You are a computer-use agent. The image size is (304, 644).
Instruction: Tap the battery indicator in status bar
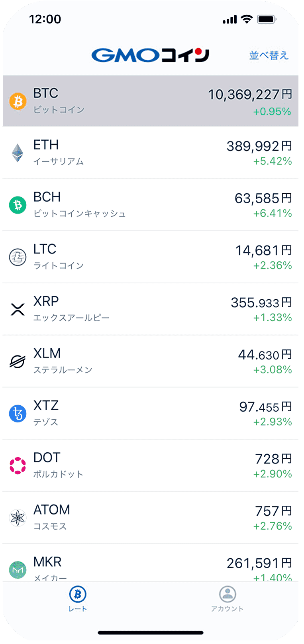click(x=267, y=19)
